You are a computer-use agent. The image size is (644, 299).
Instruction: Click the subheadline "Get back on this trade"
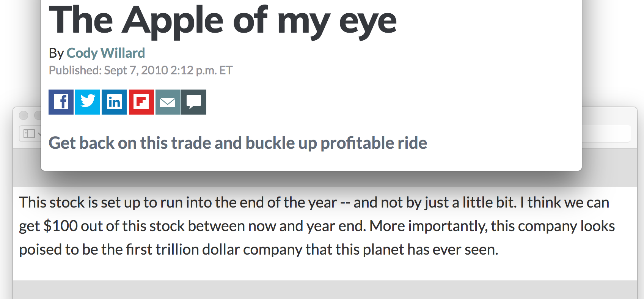pos(238,143)
